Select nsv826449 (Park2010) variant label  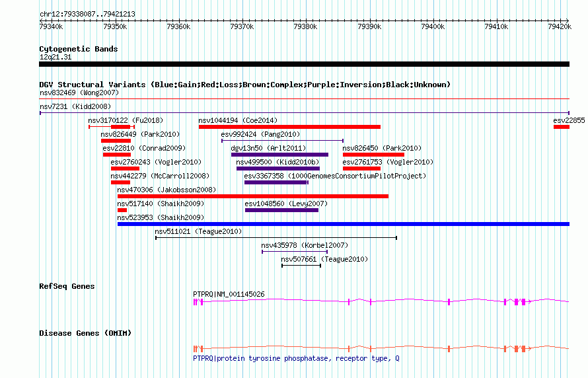pyautogui.click(x=140, y=134)
